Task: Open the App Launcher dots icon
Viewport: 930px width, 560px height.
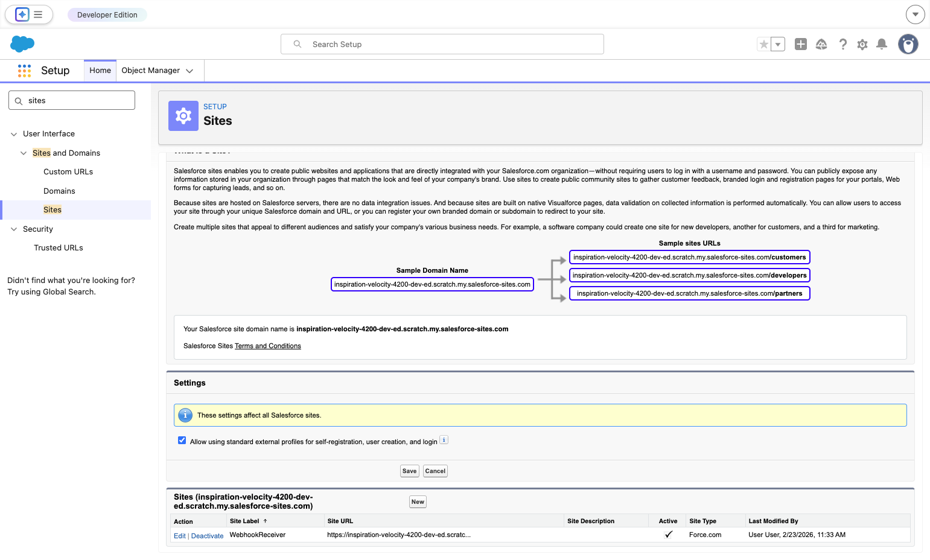Action: 24,71
